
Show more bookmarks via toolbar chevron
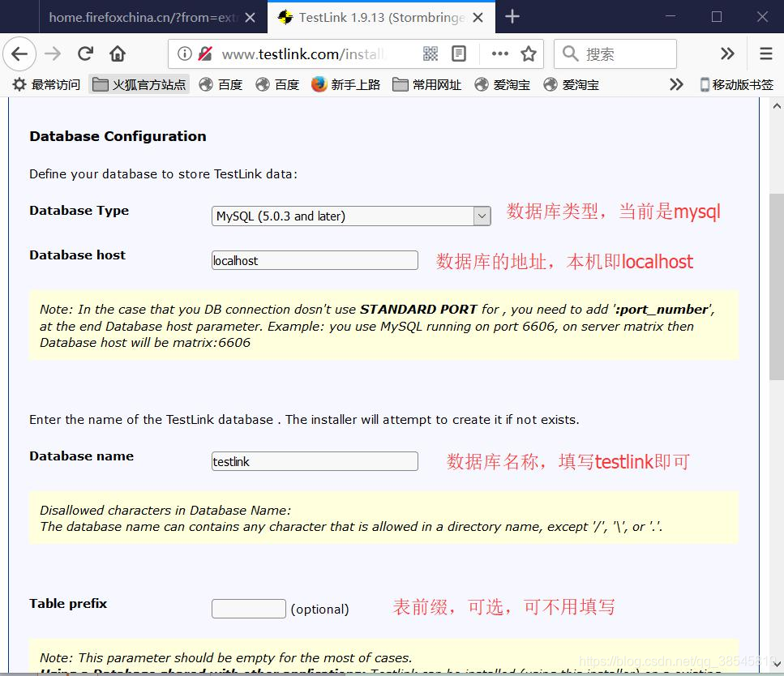tap(676, 84)
